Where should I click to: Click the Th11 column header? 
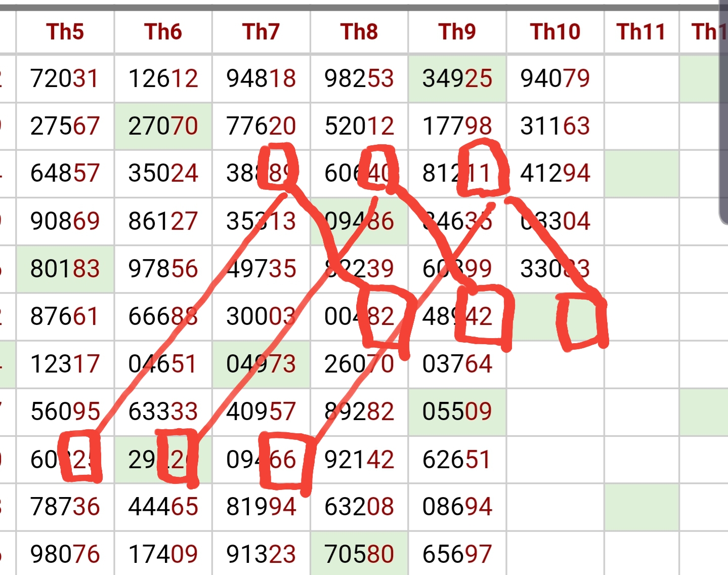641,32
